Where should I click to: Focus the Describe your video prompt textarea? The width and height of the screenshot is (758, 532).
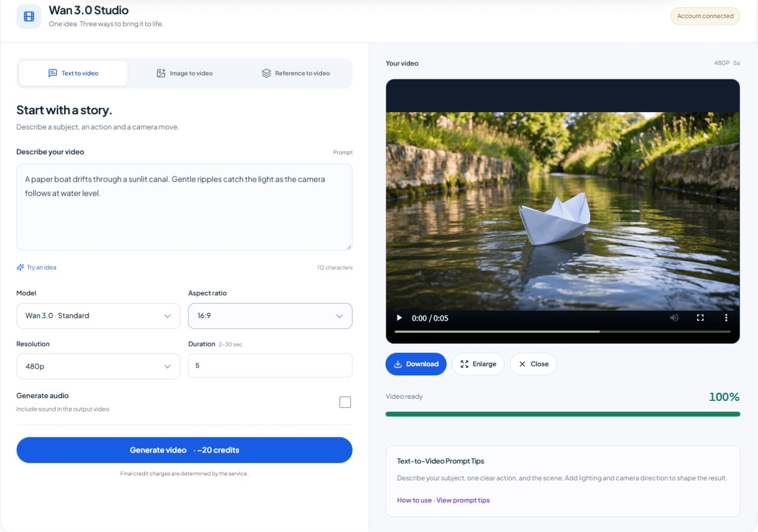click(184, 207)
